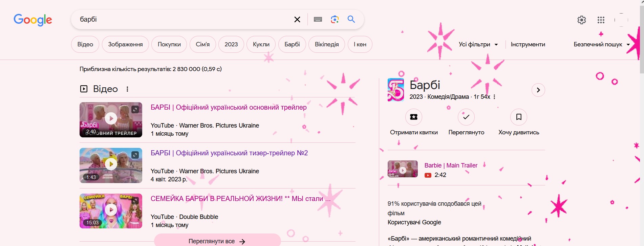Viewport: 644px width, 246px height.
Task: Open the Barbie | Main Trailer link
Action: click(451, 165)
